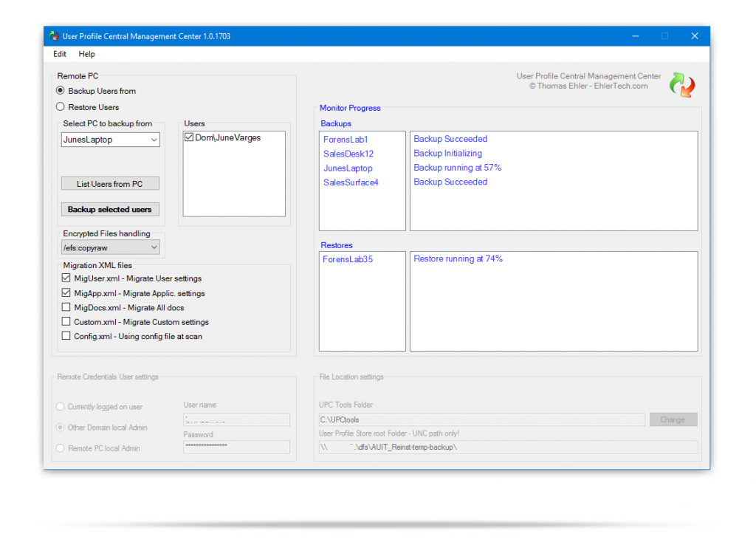
Task: Select ForensLab35 in Restores list
Action: pos(348,259)
